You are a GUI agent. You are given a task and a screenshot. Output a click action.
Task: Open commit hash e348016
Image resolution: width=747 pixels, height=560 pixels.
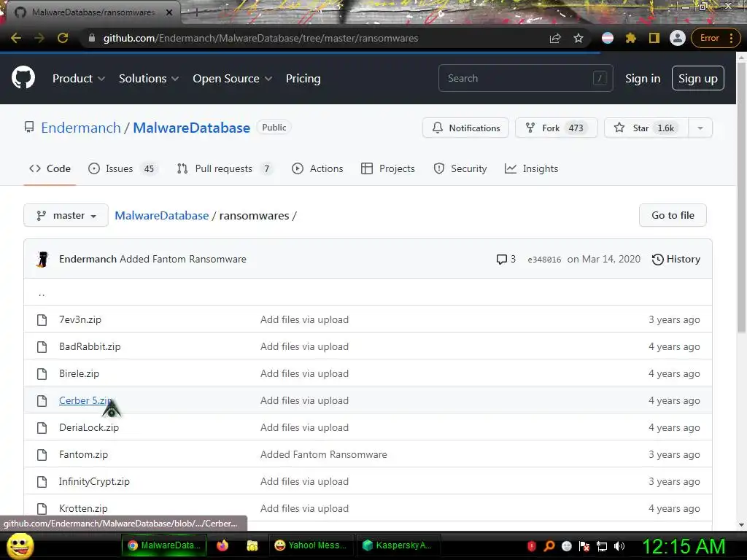544,260
